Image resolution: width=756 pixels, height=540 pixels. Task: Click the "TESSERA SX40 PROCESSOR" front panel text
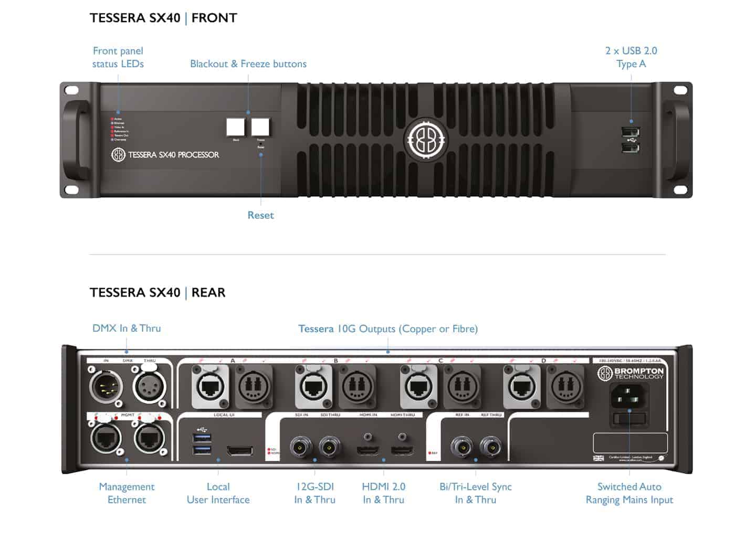[174, 155]
